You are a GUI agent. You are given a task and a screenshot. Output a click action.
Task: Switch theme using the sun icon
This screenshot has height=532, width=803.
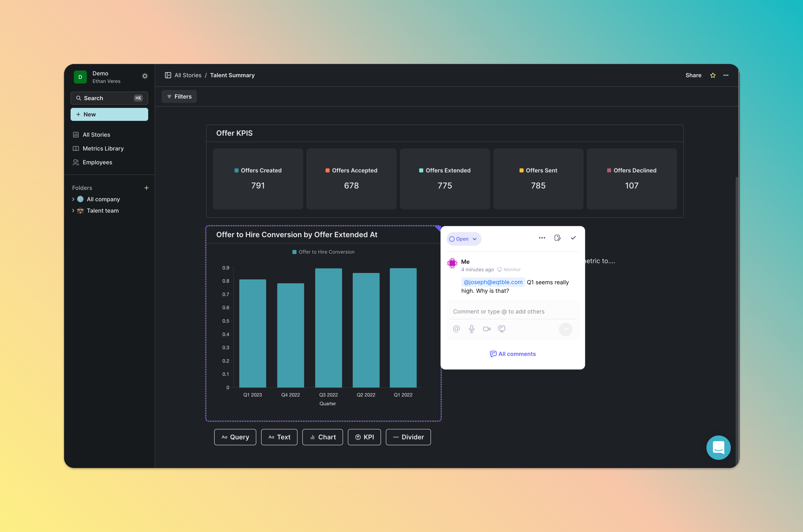145,76
